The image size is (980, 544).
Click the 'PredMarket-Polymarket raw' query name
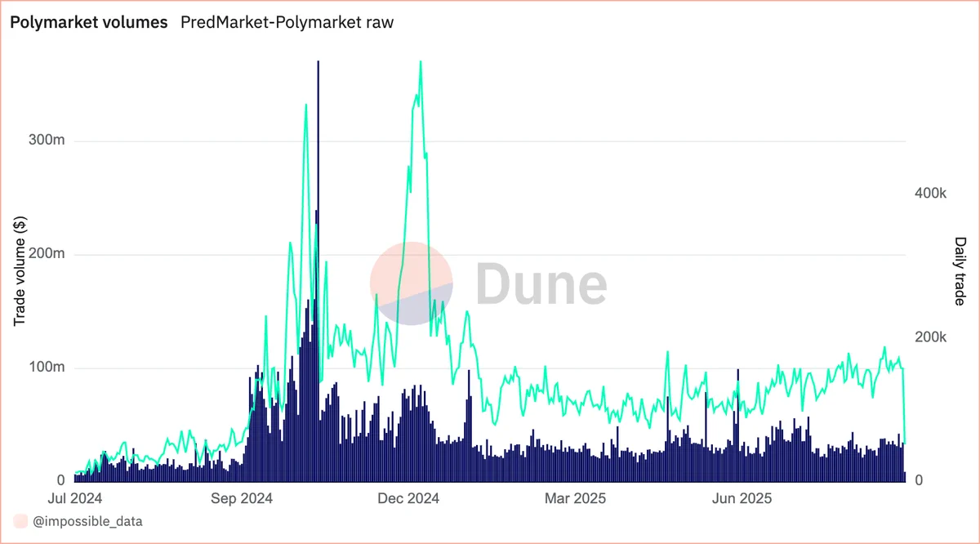pos(287,23)
